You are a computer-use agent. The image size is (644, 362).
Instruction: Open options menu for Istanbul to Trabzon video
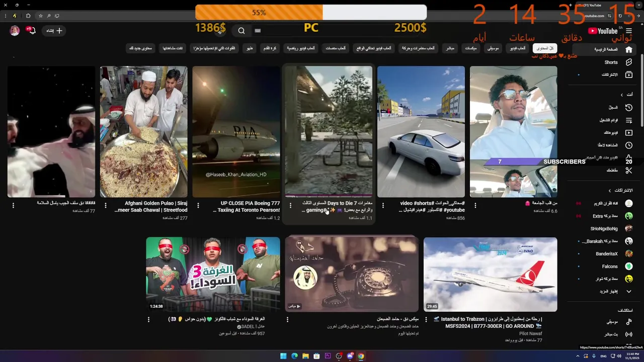(x=426, y=320)
